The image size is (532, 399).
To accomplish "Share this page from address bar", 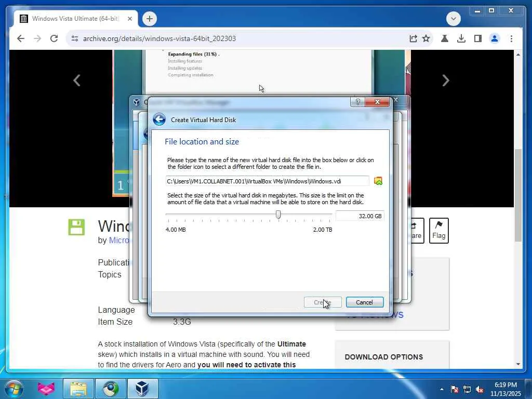I will click(413, 38).
